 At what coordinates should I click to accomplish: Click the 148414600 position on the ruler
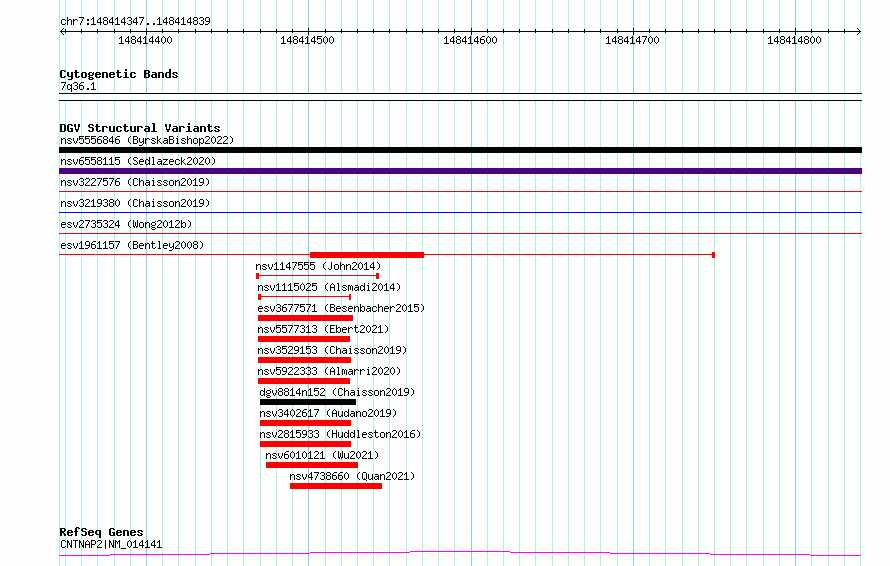pyautogui.click(x=470, y=40)
